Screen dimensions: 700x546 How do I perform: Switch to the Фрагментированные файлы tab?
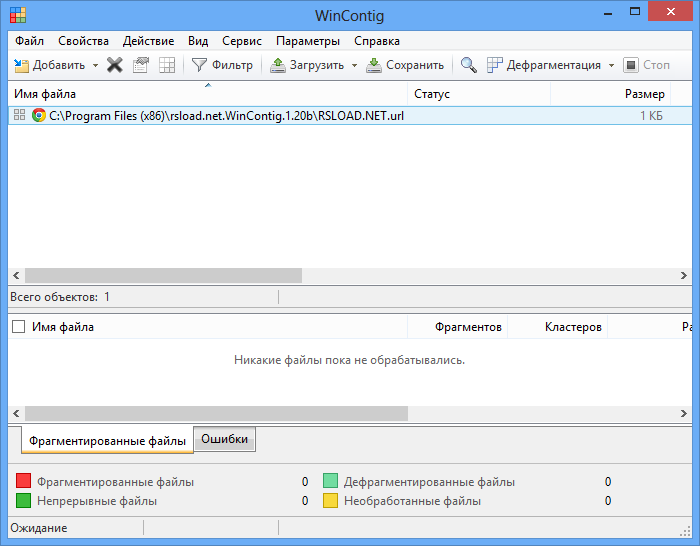(x=107, y=441)
